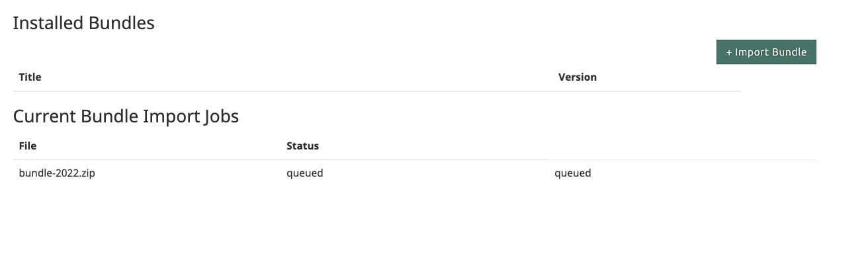The image size is (868, 258).
Task: Click the word Jobs in the section heading
Action: [x=220, y=117]
